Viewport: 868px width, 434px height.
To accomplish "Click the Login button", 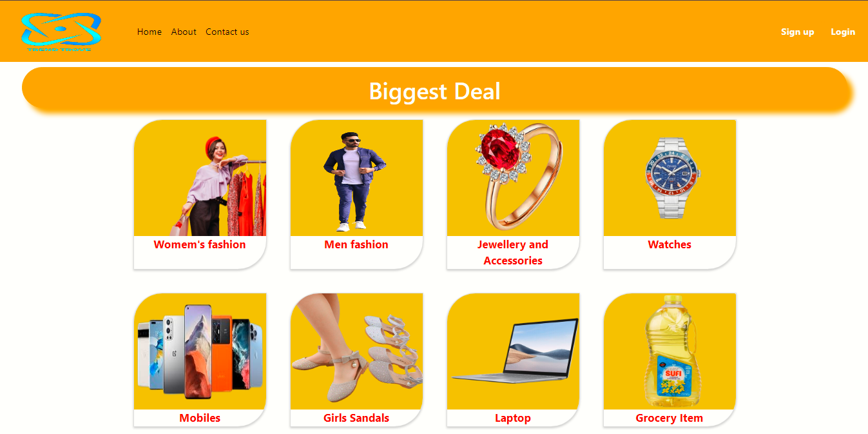I will pyautogui.click(x=843, y=32).
